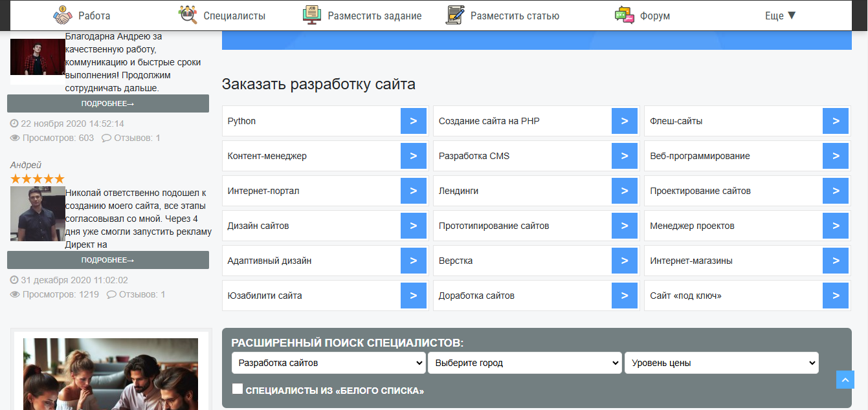Click the arrow next to Юзабилити сайта
The height and width of the screenshot is (410, 868).
414,296
